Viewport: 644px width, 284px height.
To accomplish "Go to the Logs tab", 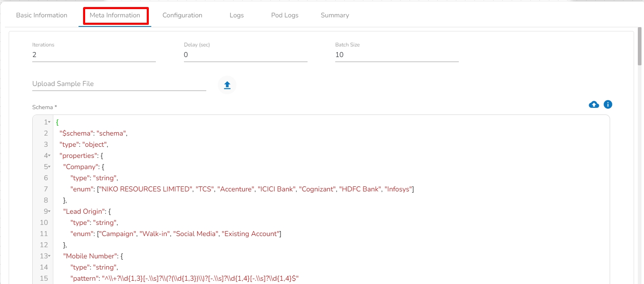I will click(x=237, y=15).
